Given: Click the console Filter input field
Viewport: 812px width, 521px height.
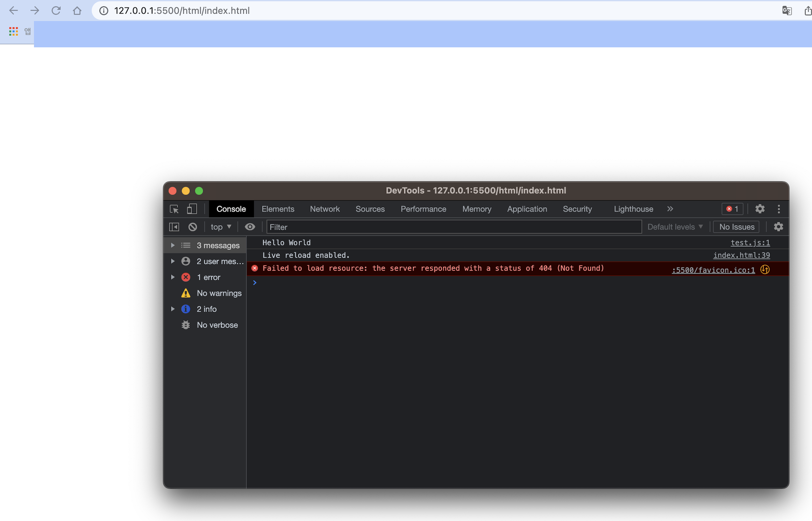Looking at the screenshot, I should [454, 227].
